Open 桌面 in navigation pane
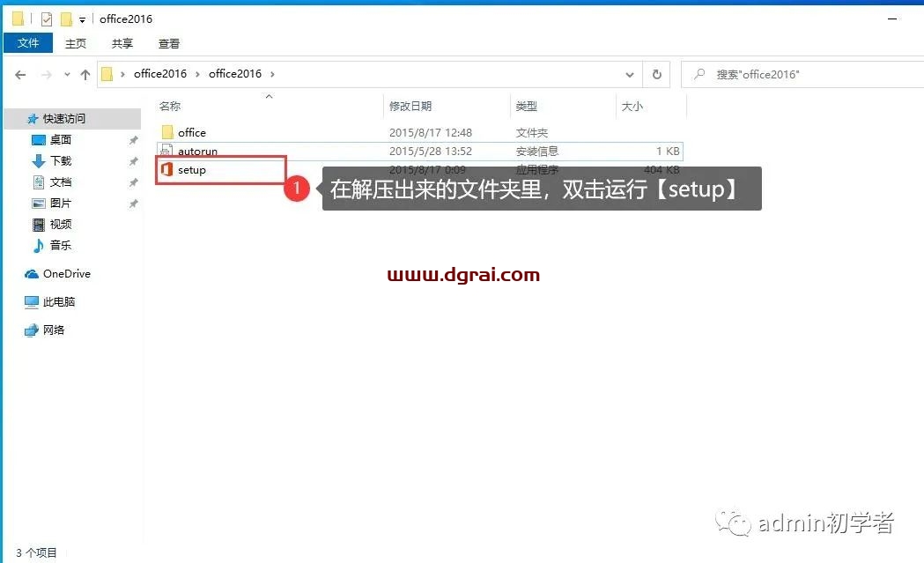Image resolution: width=924 pixels, height=563 pixels. pos(61,140)
